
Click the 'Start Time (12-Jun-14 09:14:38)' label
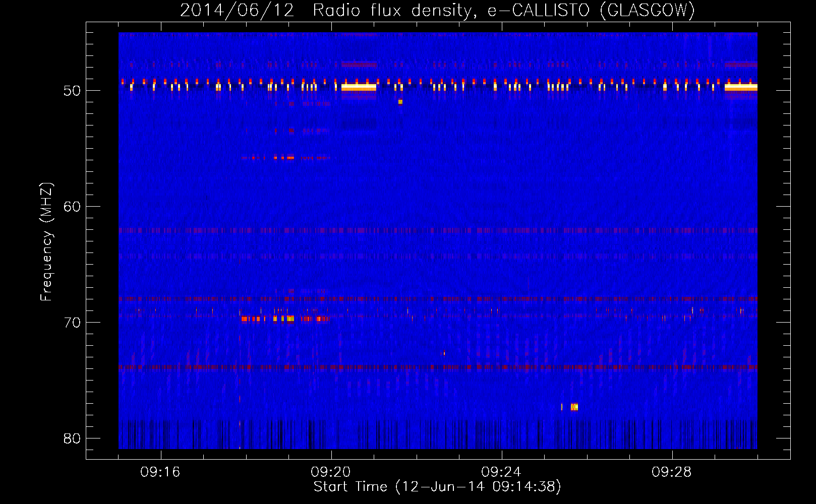(437, 487)
